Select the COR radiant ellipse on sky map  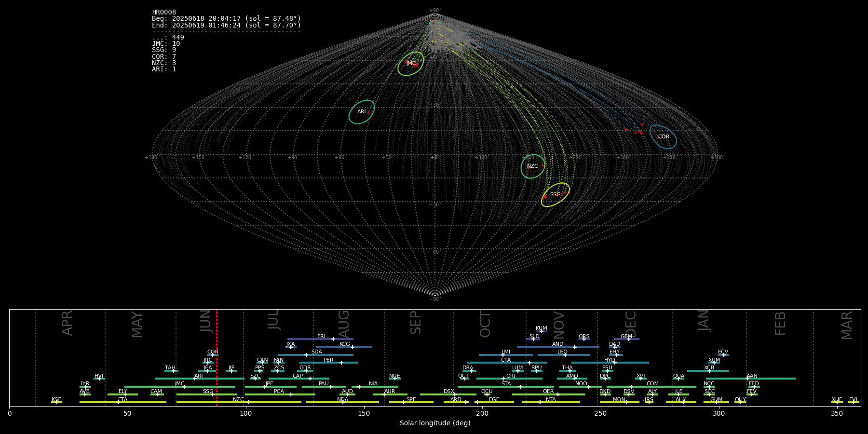click(663, 136)
